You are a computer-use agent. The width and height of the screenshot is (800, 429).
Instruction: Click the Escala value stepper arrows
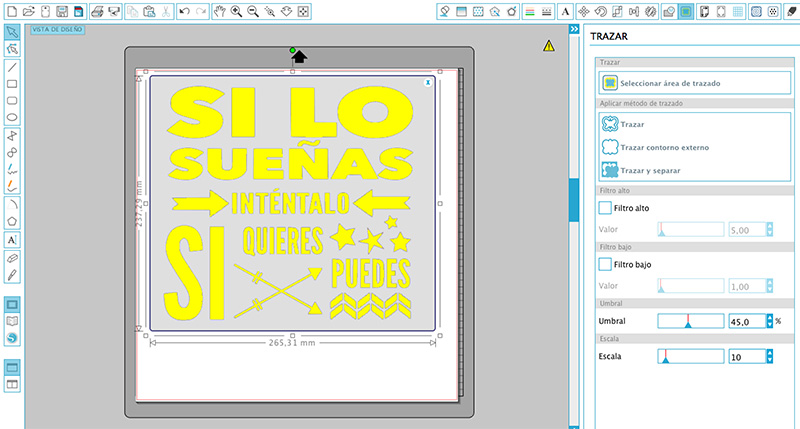[769, 356]
